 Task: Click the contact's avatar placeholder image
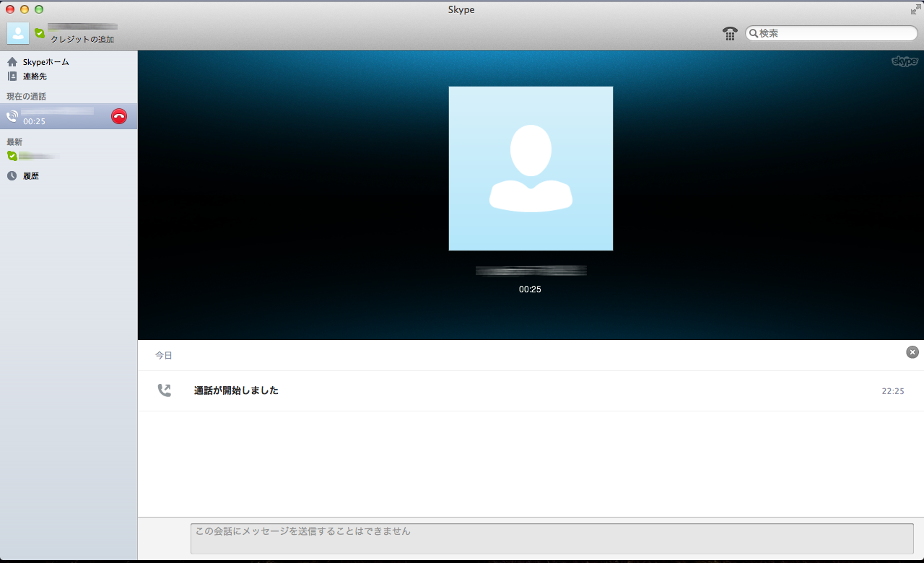pyautogui.click(x=531, y=168)
